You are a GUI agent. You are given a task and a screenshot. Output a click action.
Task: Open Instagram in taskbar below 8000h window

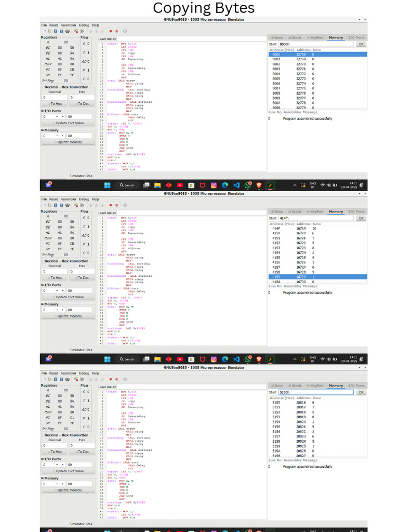(x=214, y=185)
